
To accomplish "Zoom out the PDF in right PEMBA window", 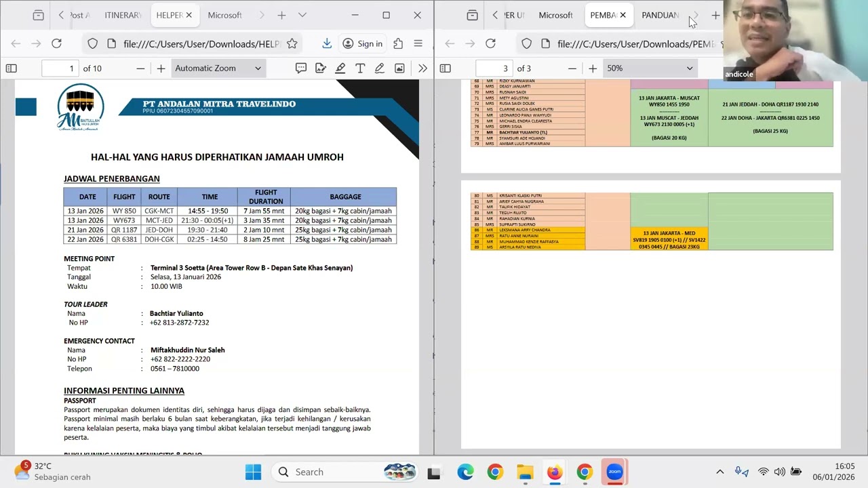I will pos(572,68).
